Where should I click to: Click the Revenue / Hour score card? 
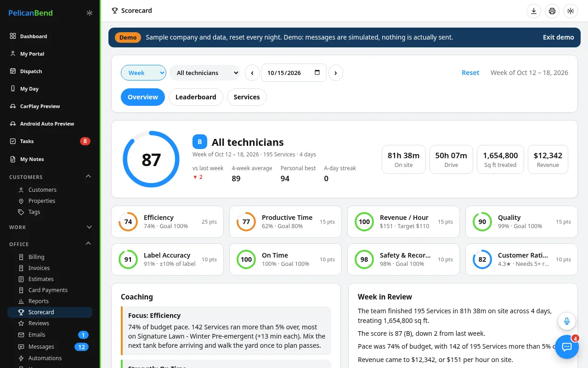[x=403, y=222]
